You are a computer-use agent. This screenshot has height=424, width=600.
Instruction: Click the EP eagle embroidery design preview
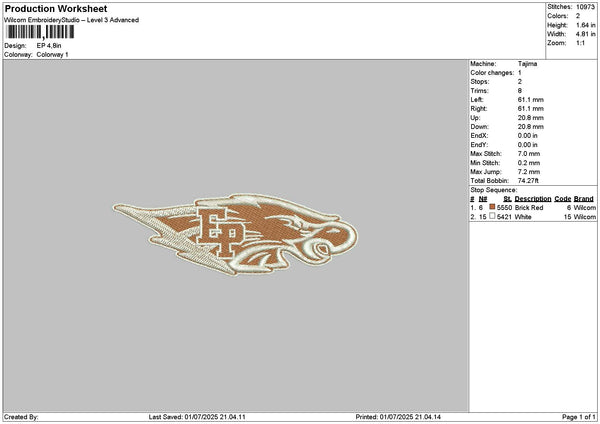click(235, 235)
